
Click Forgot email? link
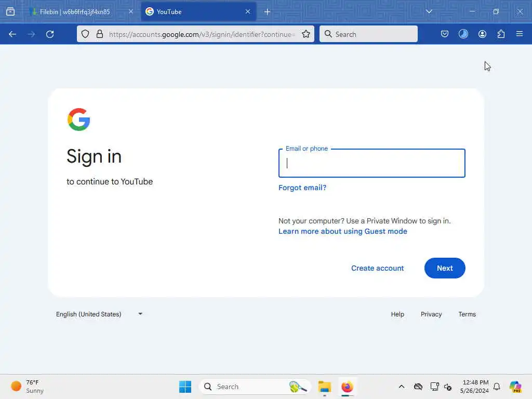pyautogui.click(x=302, y=188)
